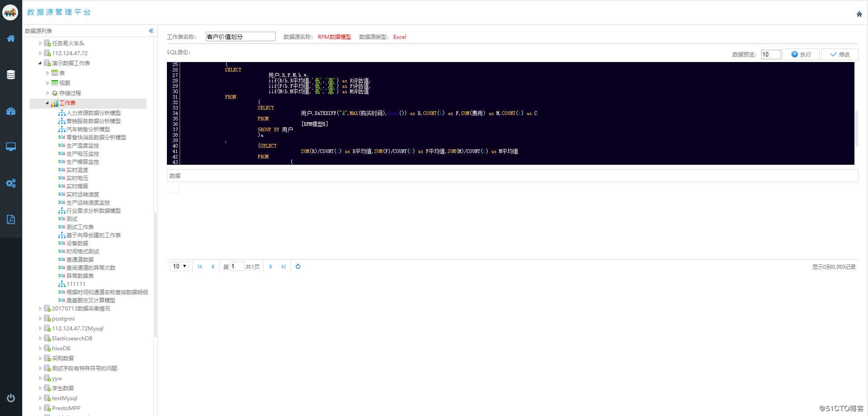Image resolution: width=868 pixels, height=416 pixels.
Task: Select the 生产温度监控 worksheet
Action: (x=83, y=146)
